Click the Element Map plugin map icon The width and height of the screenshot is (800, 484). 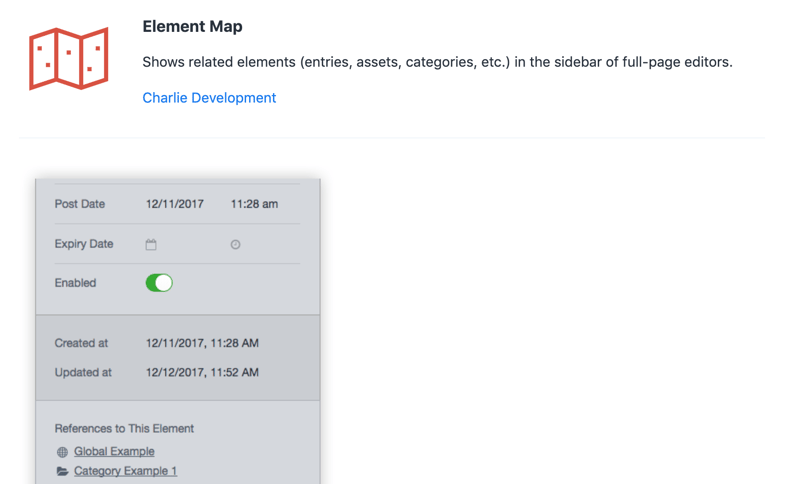tap(69, 59)
